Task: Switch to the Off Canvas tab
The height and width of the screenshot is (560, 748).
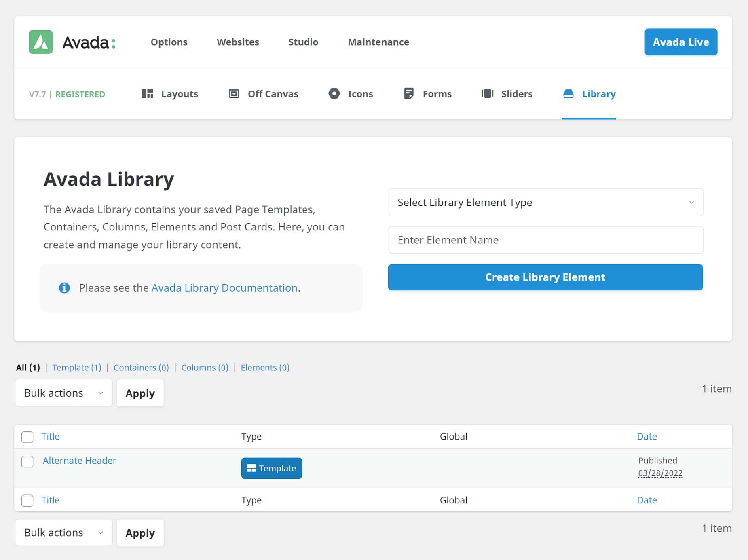Action: pyautogui.click(x=263, y=94)
